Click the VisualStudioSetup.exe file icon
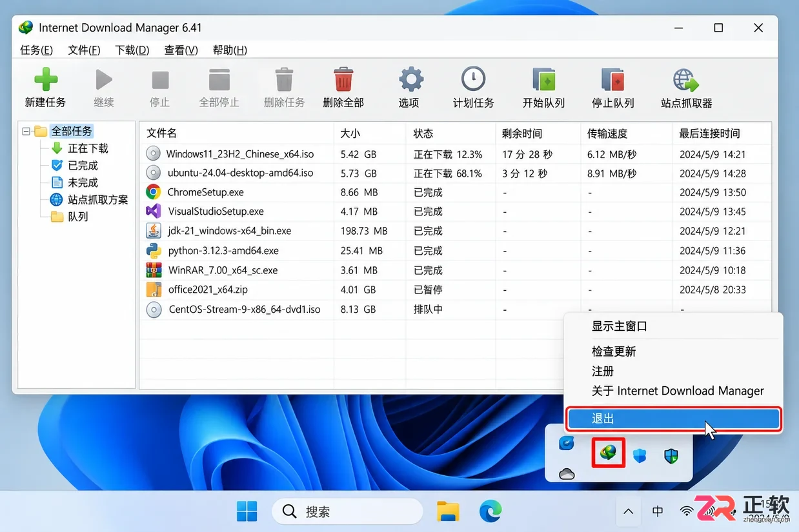The height and width of the screenshot is (532, 799). coord(153,212)
